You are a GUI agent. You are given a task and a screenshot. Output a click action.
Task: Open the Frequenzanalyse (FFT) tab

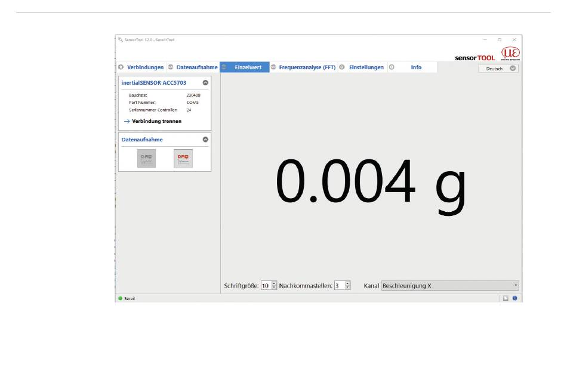[x=304, y=67]
